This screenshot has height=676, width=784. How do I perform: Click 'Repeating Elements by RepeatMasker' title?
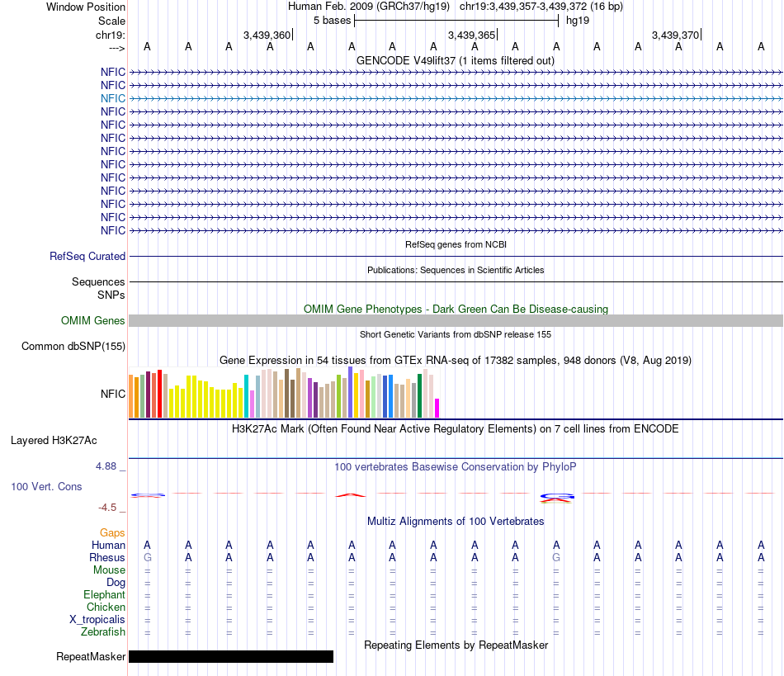pos(456,645)
